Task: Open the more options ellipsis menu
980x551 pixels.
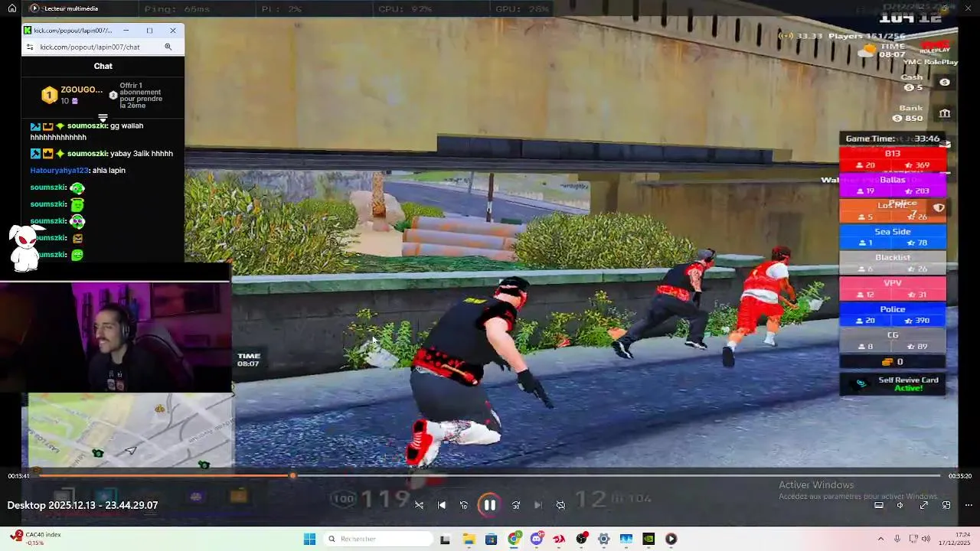Action: point(969,505)
